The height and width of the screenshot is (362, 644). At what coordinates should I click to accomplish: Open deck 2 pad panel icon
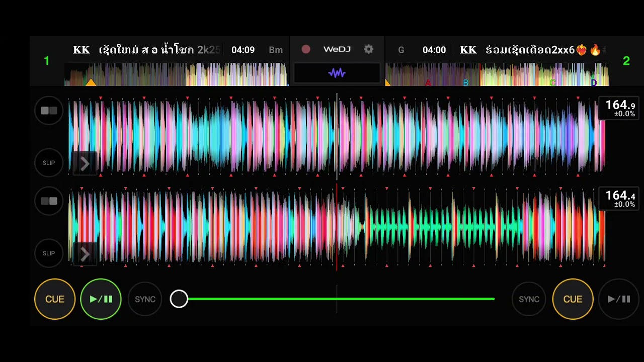click(x=49, y=201)
